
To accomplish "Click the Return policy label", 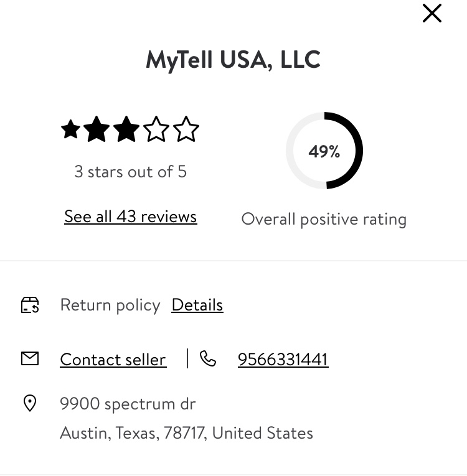I will pos(110,305).
